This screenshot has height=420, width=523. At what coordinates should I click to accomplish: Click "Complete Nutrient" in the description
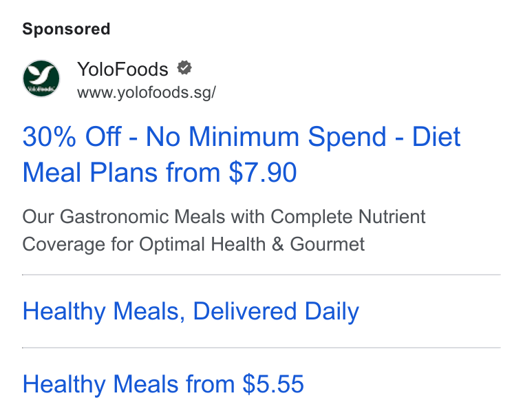coord(348,217)
